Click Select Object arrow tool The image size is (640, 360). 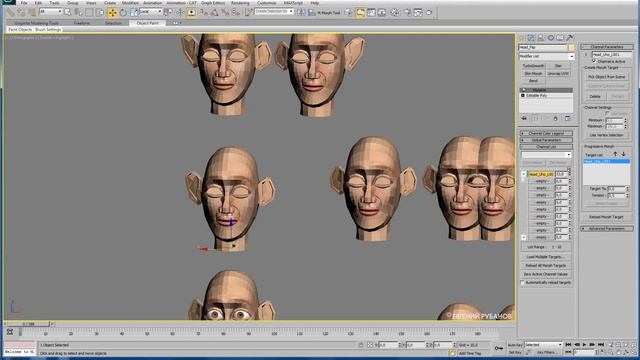pos(67,13)
